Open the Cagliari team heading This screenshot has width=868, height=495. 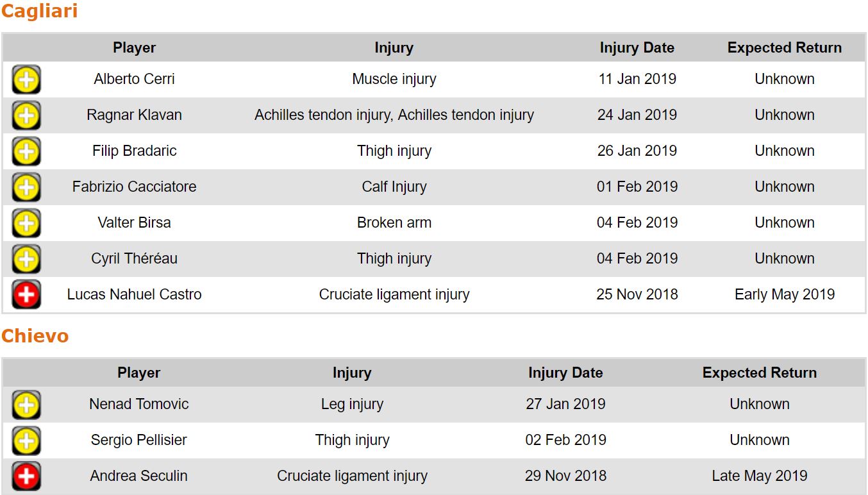[40, 12]
